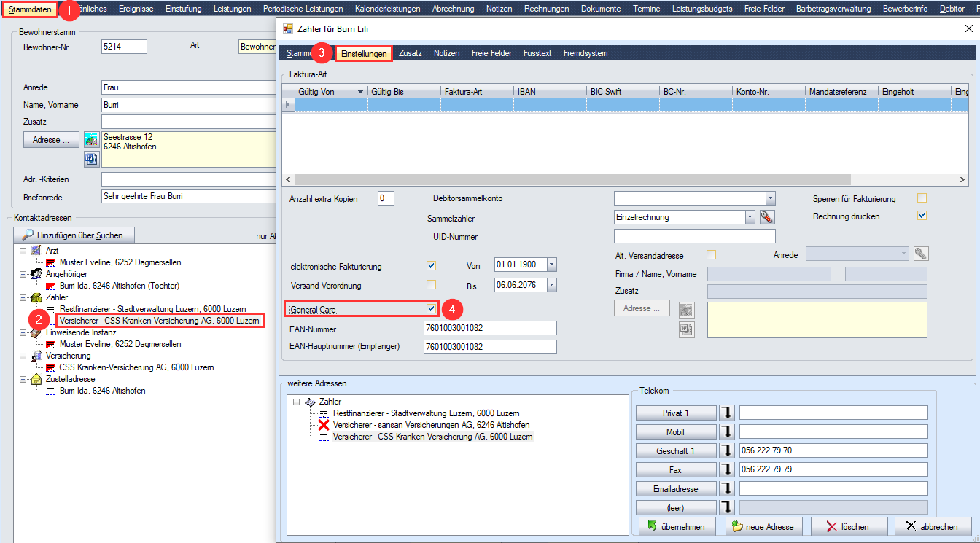Click the IBAN column header
Image resolution: width=980 pixels, height=543 pixels.
550,92
